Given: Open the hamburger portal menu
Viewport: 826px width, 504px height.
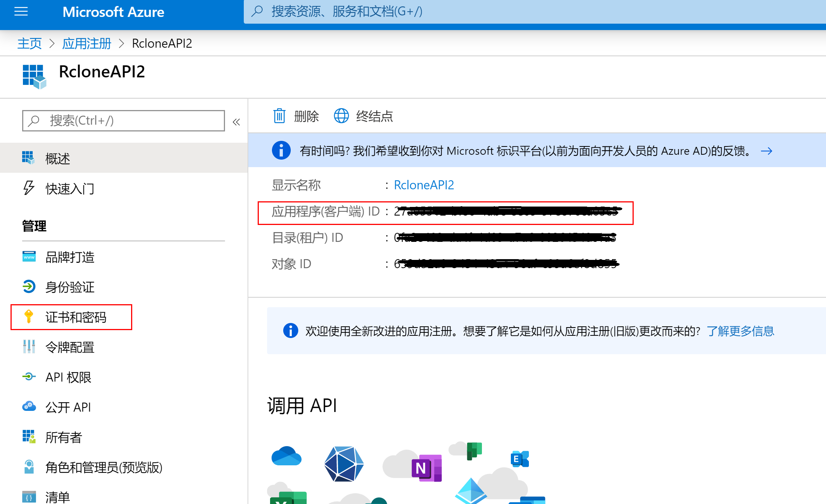Looking at the screenshot, I should click(x=21, y=12).
